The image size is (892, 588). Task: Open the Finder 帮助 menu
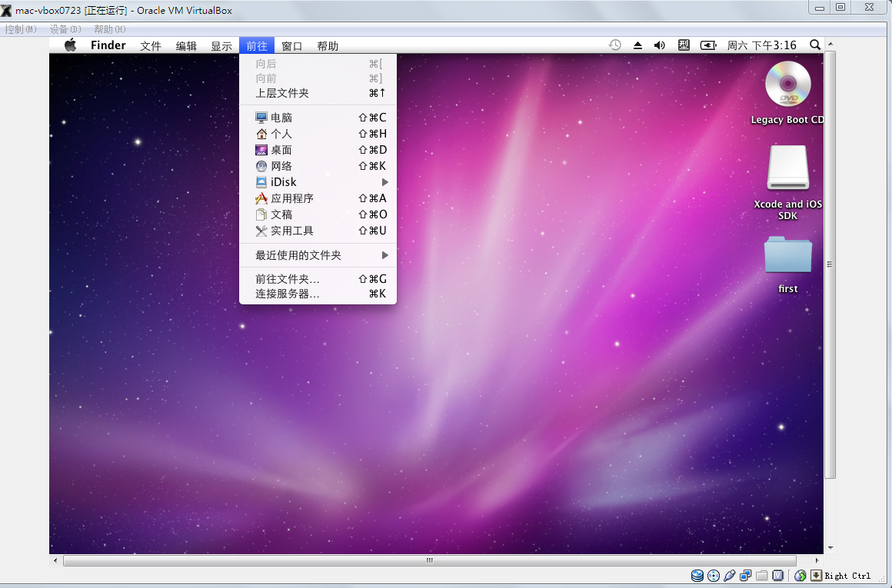[328, 46]
